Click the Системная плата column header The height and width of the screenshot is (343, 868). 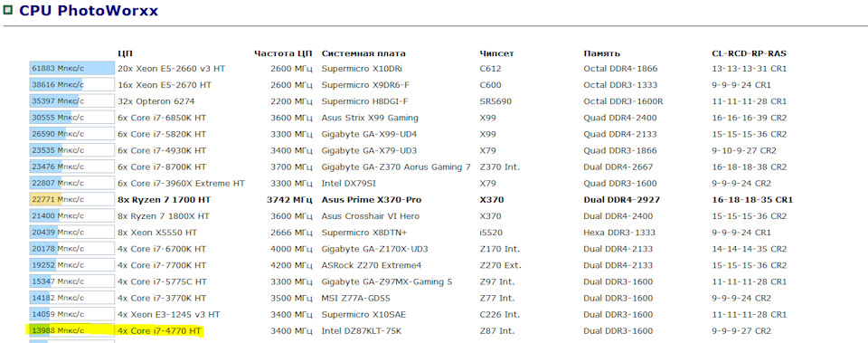point(363,53)
